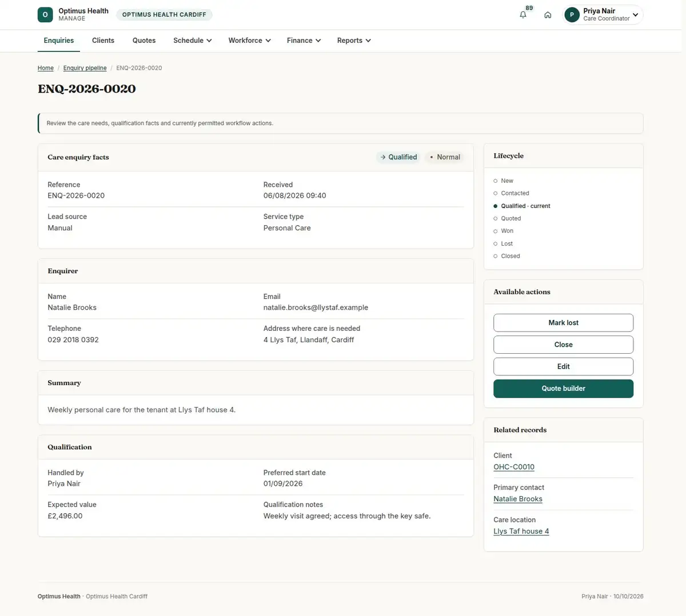Click the preferred start date 01/09/2026
This screenshot has height=616, width=686.
click(283, 483)
